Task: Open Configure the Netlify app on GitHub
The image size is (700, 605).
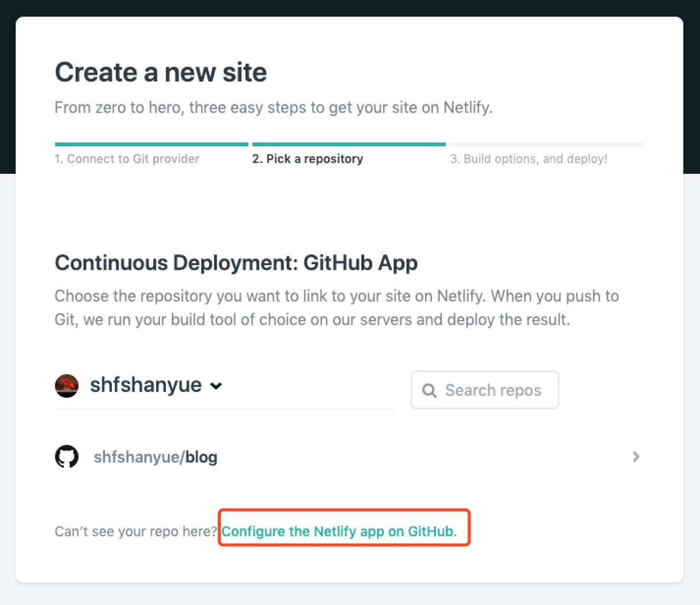Action: click(339, 531)
